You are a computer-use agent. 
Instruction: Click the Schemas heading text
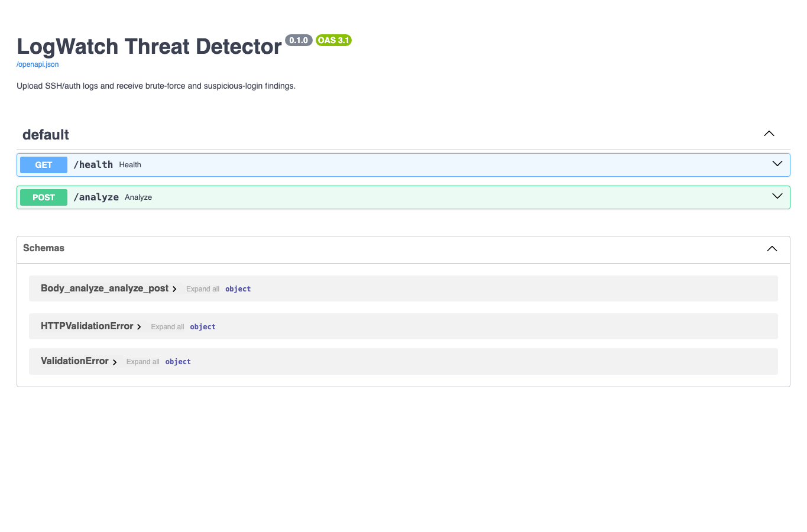click(x=44, y=248)
